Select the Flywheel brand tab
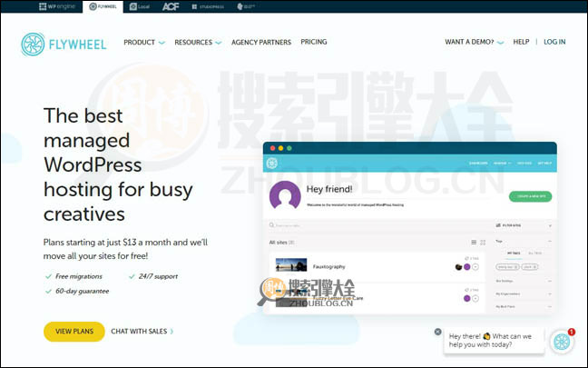588x368 pixels. [x=103, y=6]
